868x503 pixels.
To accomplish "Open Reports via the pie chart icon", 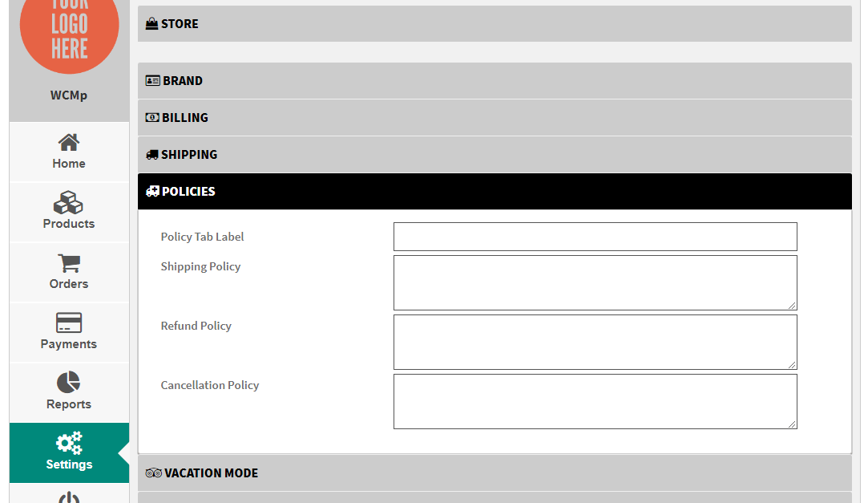I will tap(69, 383).
